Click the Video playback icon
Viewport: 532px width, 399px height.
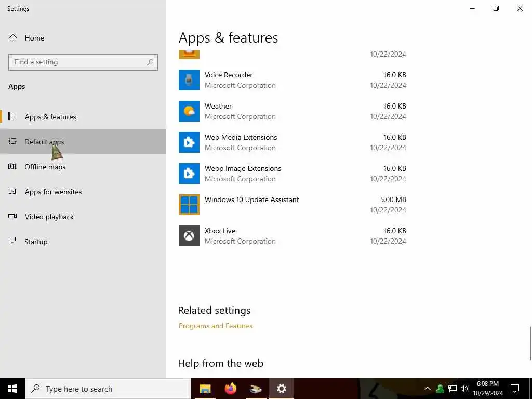[x=12, y=216]
